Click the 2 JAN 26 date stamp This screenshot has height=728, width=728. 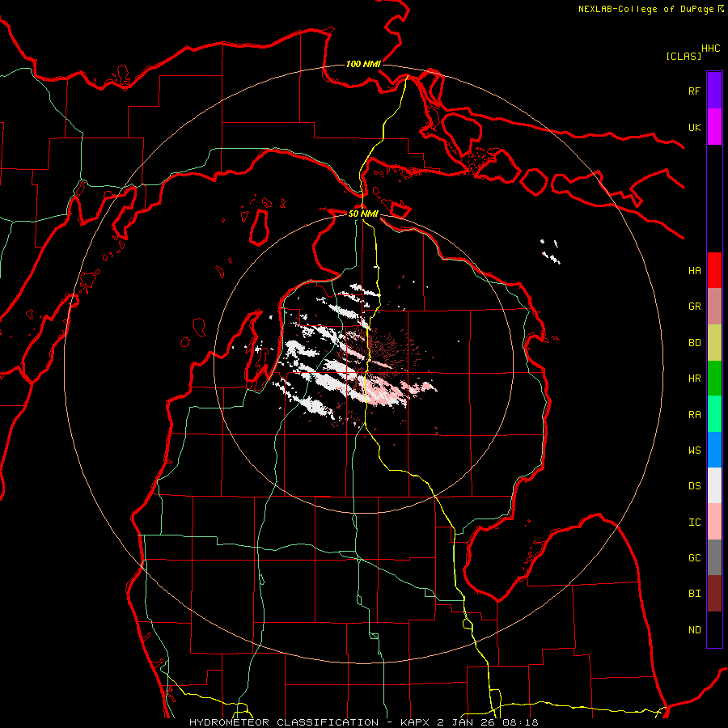pyautogui.click(x=467, y=722)
